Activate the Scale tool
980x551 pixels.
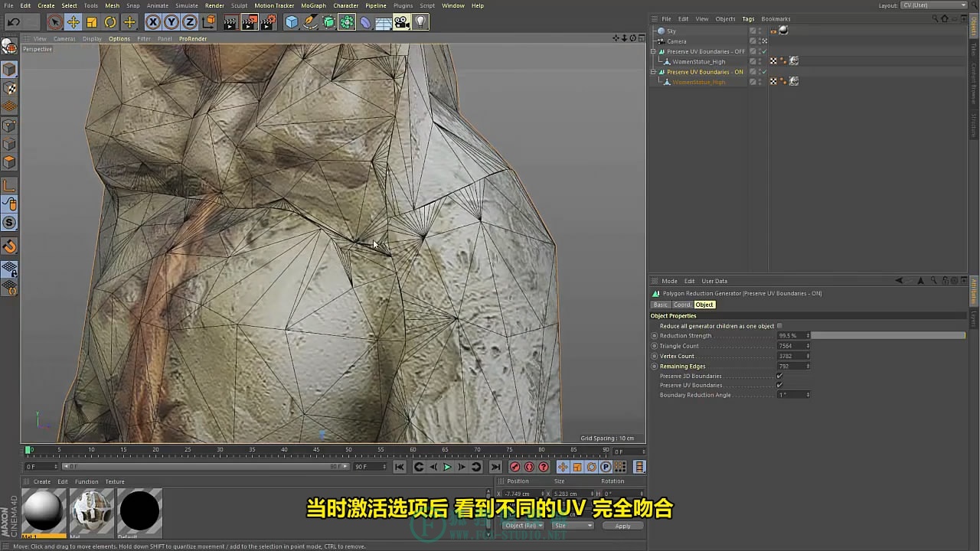[x=92, y=22]
